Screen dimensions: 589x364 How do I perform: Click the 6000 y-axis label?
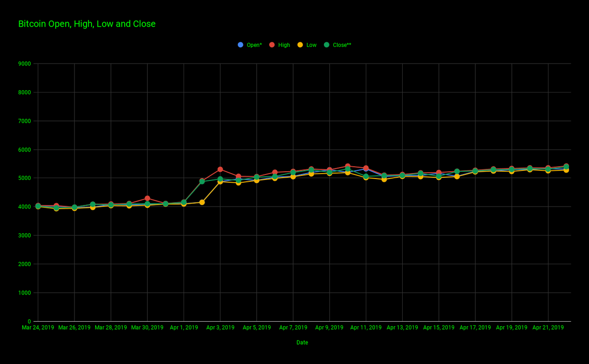25,150
